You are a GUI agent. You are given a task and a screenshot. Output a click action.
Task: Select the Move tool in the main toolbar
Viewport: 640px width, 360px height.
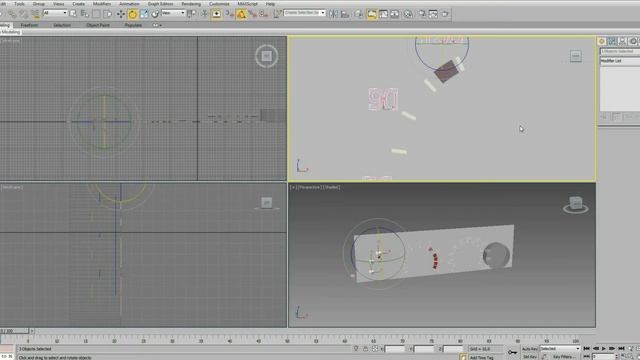tap(121, 14)
